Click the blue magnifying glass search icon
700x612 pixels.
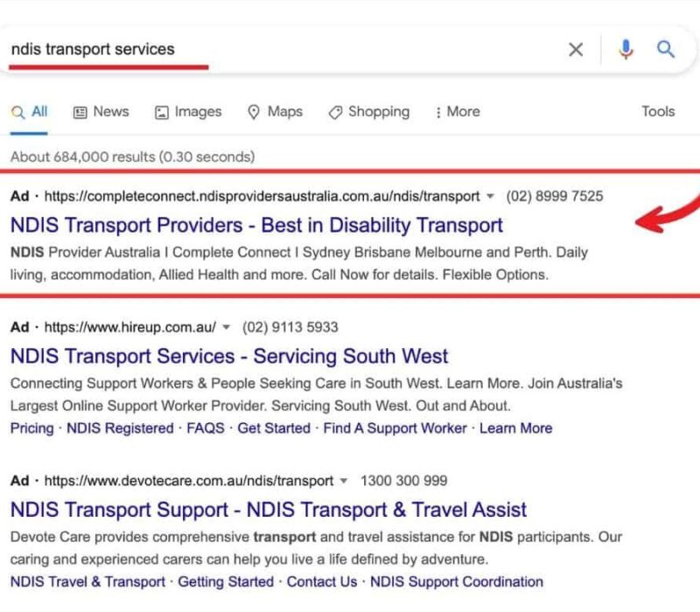coord(666,50)
